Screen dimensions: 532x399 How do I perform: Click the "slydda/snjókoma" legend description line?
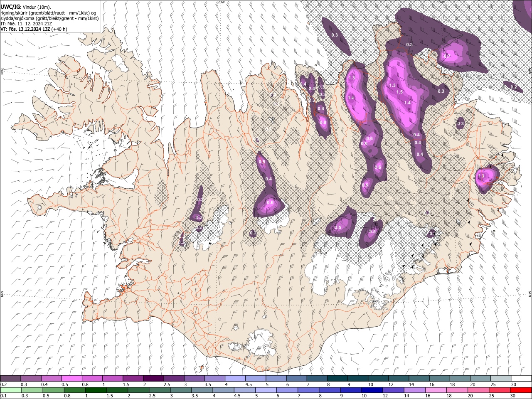[x=49, y=18]
